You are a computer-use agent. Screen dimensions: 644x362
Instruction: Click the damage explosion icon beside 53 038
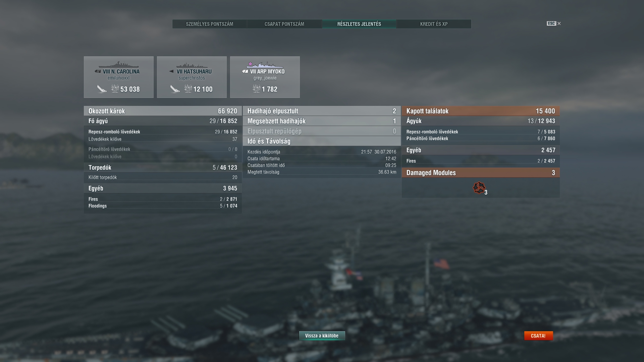[115, 88]
